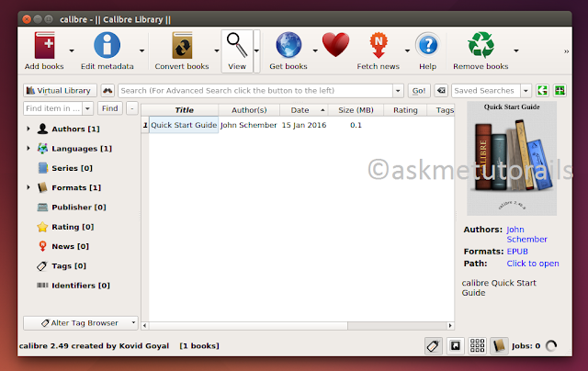
Task: Open Find item history dropdown
Action: pyautogui.click(x=87, y=108)
